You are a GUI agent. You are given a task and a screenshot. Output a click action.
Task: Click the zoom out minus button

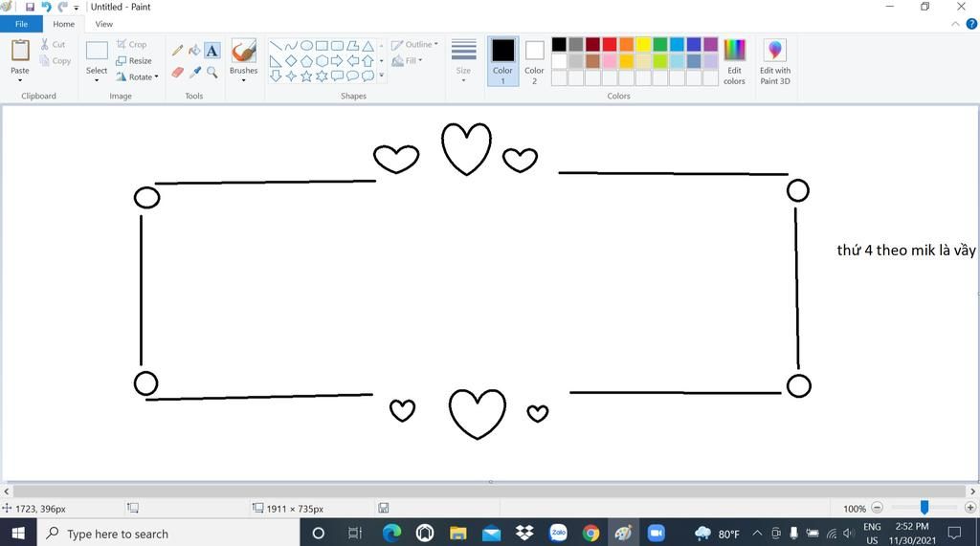point(877,508)
